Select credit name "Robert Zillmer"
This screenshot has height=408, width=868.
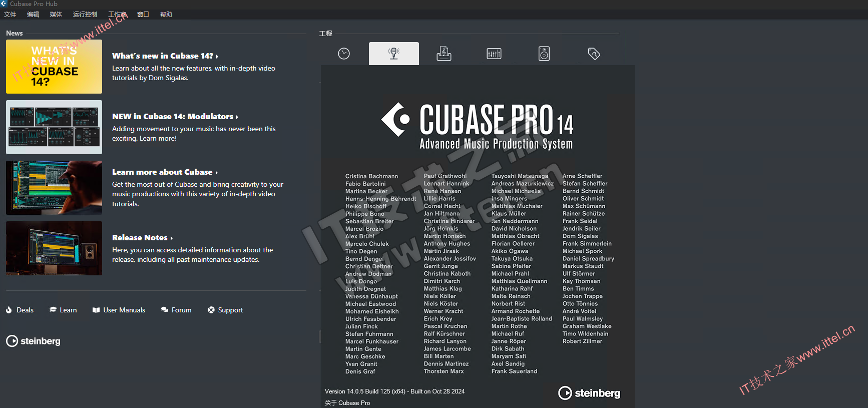point(582,341)
